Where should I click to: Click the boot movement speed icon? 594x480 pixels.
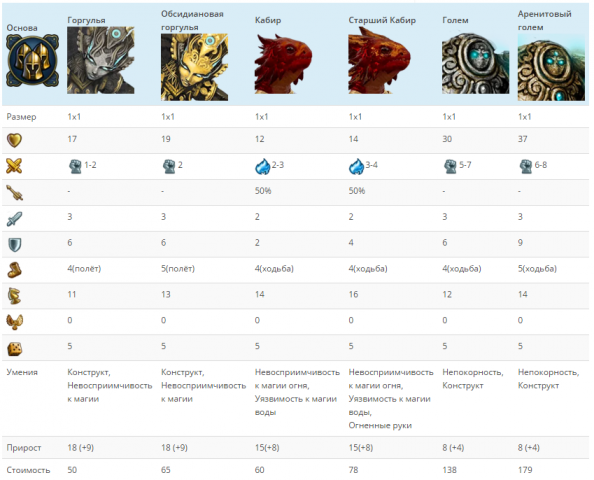pyautogui.click(x=14, y=270)
